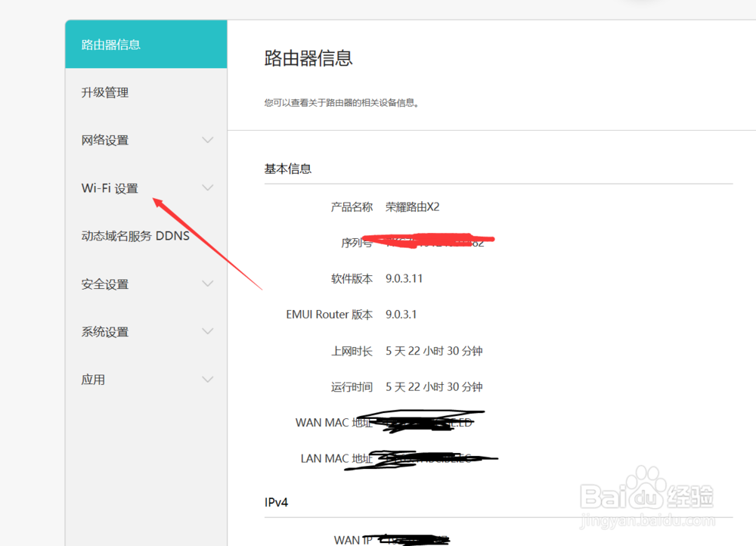Click the 软件版本 label
This screenshot has width=756, height=546.
click(x=352, y=278)
